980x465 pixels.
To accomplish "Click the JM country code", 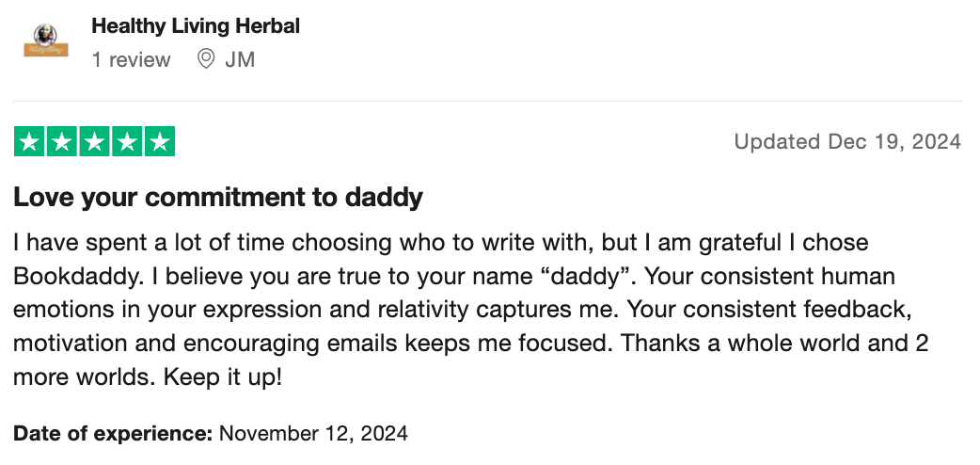I will coord(240,60).
